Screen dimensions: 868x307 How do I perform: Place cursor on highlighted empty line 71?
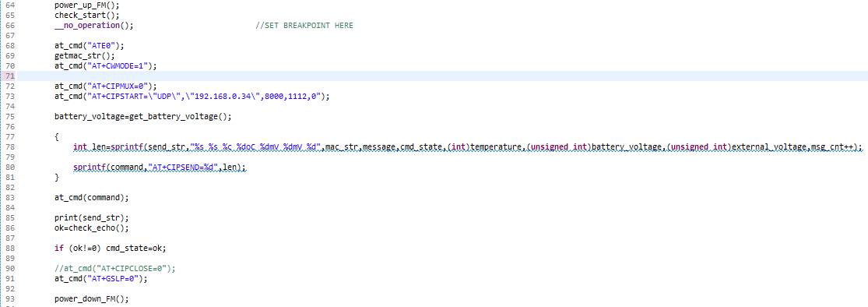tap(442, 76)
